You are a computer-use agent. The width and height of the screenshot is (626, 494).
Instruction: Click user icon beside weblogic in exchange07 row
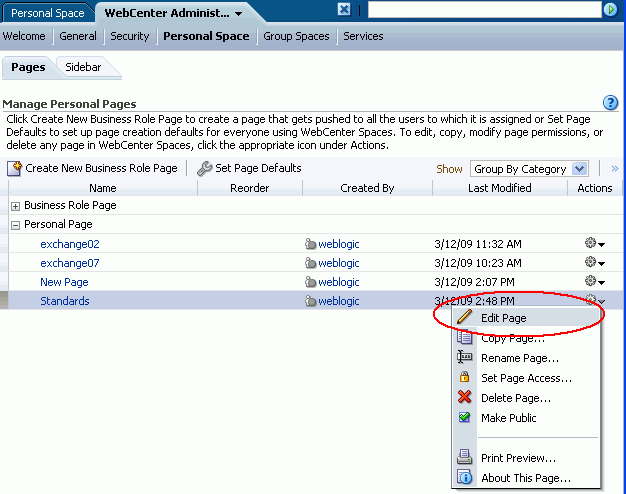click(310, 263)
